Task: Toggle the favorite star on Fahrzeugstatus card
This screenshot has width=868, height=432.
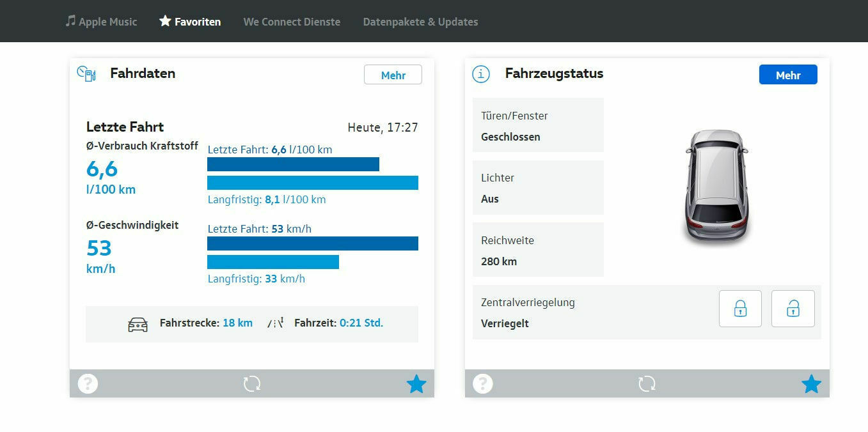Action: click(811, 383)
